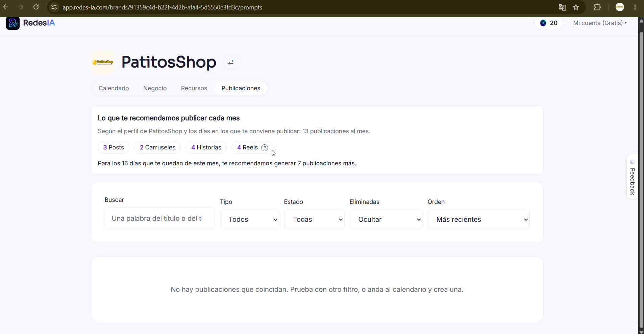Click the page vertical scrollbar
The image size is (644, 334).
coord(641,179)
